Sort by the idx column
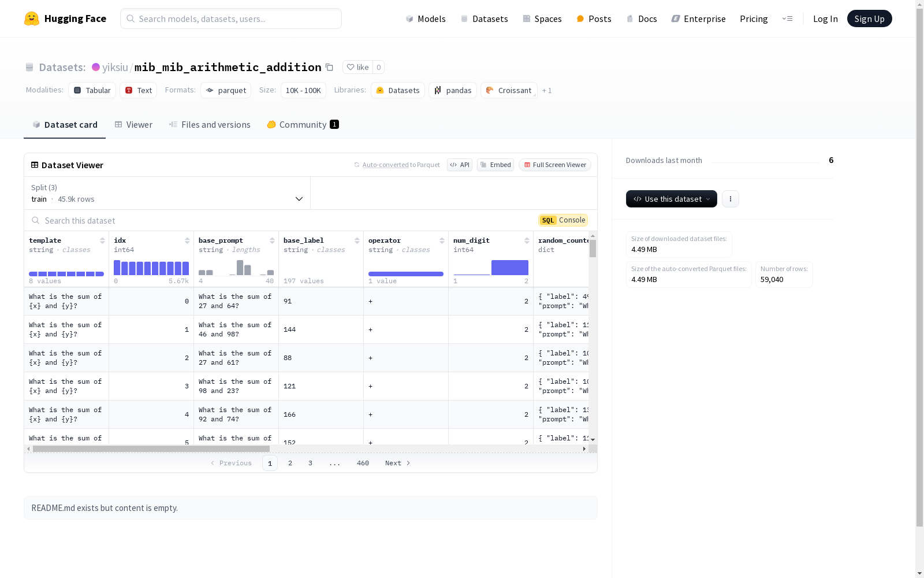 187,240
